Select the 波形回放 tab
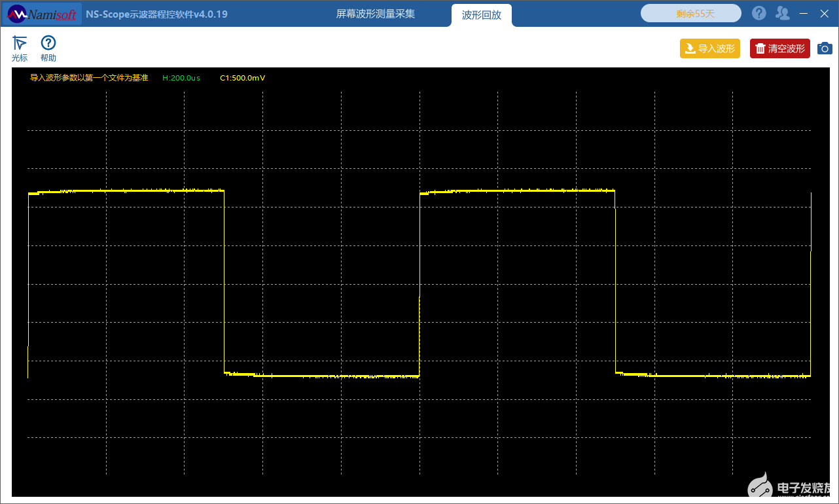This screenshot has width=839, height=504. pyautogui.click(x=482, y=15)
